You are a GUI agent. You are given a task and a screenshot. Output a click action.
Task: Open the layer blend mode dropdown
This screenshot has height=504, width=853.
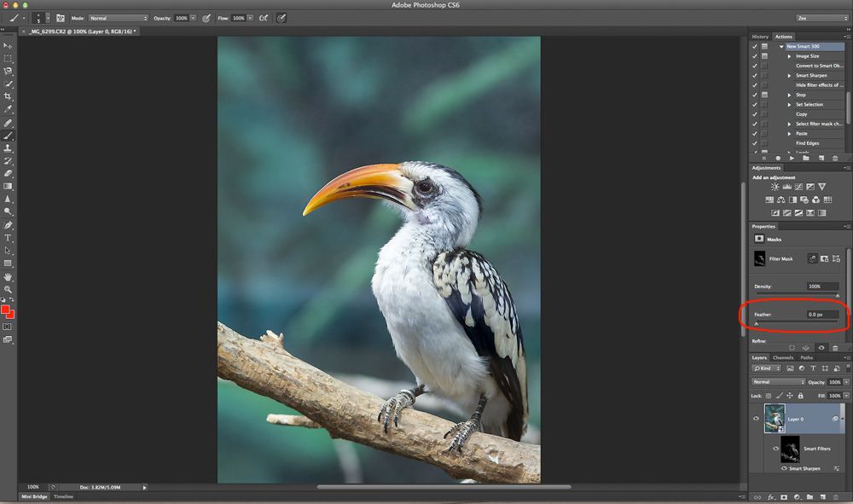pos(777,382)
